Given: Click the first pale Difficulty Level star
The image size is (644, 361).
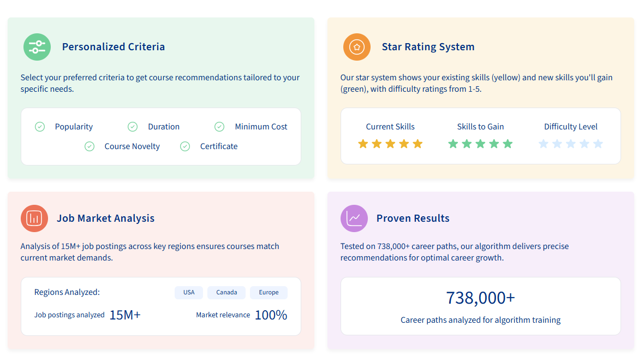Looking at the screenshot, I should [544, 144].
